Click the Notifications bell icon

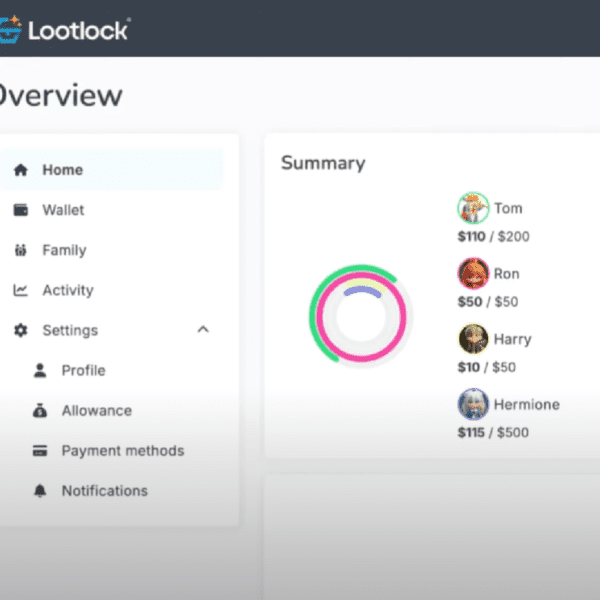[x=40, y=491]
